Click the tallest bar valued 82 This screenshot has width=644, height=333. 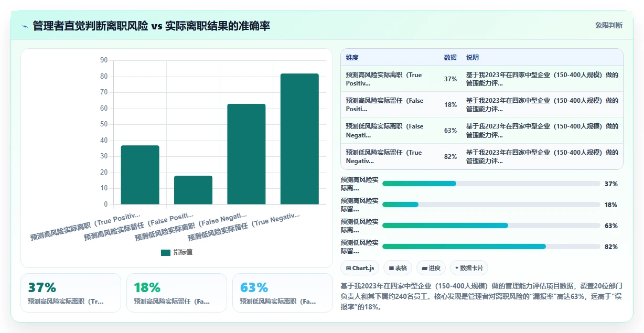(x=299, y=139)
